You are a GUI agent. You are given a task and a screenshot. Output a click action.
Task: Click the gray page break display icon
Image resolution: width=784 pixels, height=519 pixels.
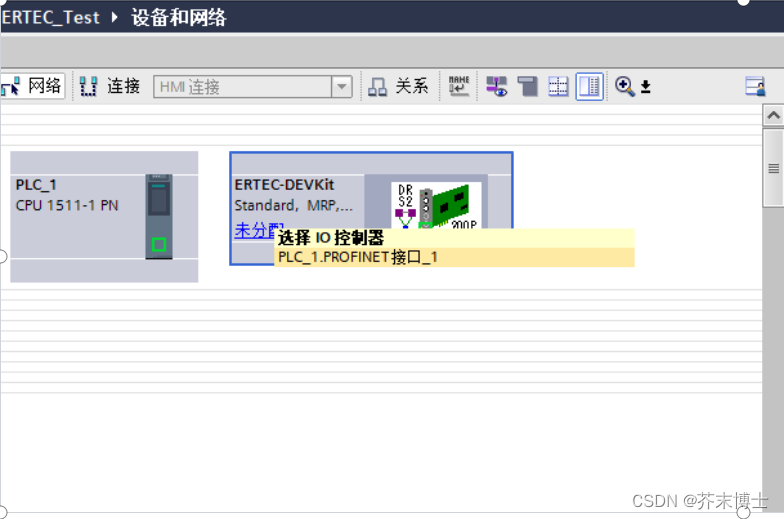coord(528,86)
